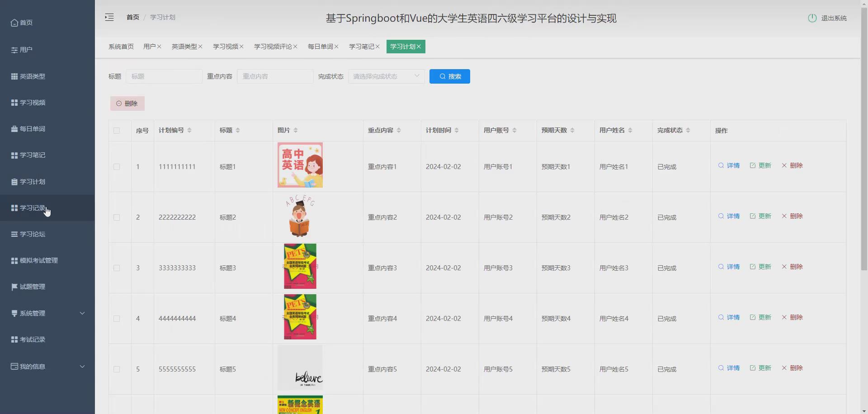
Task: Open 详情 for row 标题5
Action: (x=729, y=368)
